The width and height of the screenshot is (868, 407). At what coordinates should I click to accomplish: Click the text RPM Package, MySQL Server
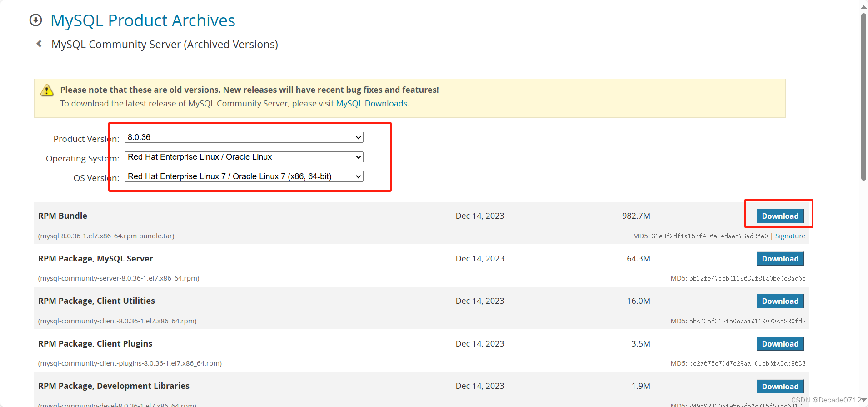[95, 259]
